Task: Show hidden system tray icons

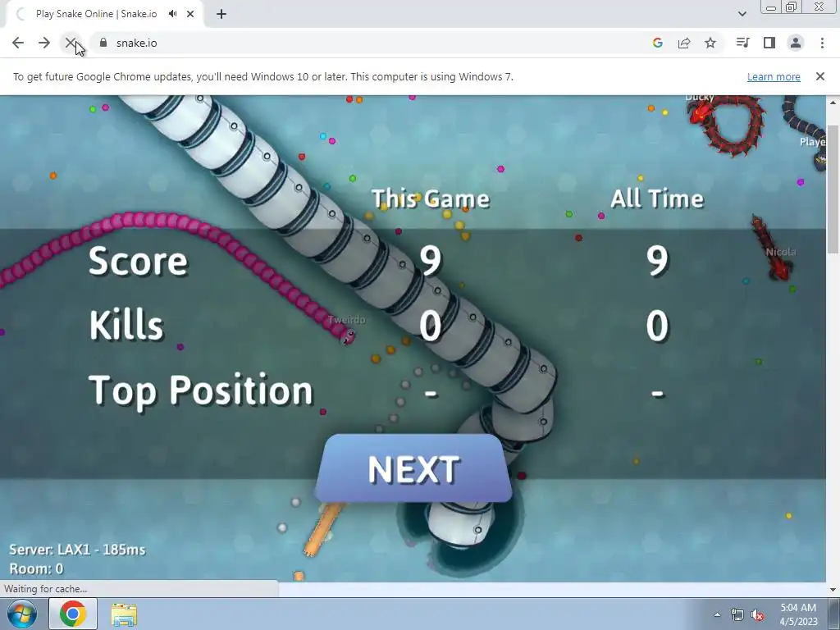Action: (x=717, y=614)
